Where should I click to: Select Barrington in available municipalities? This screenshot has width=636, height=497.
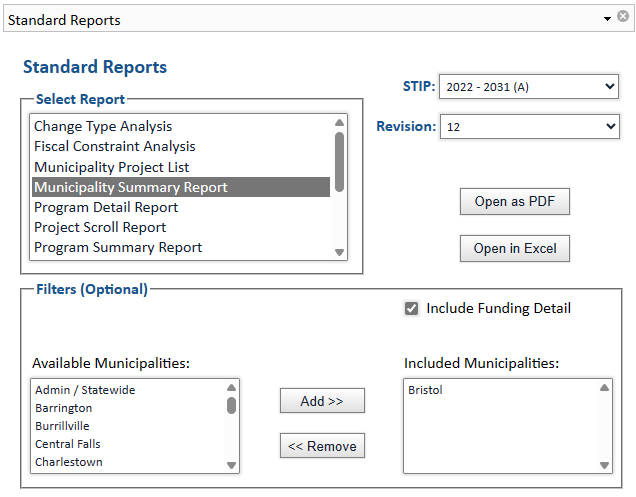coord(128,408)
